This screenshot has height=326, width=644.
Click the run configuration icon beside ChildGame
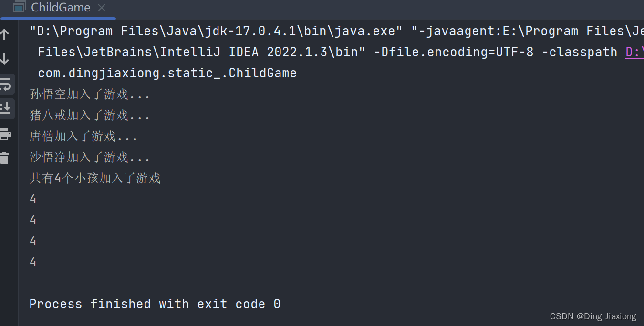pyautogui.click(x=19, y=8)
